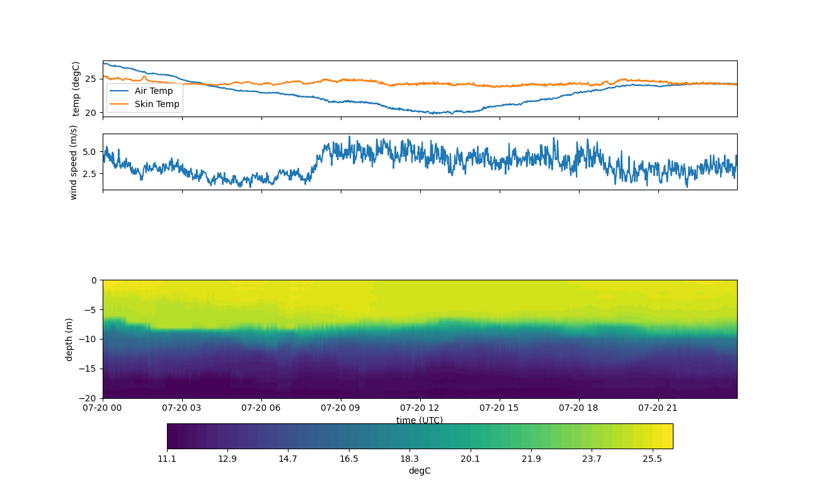Screen dimensions: 819x504
Task: Select the '07-20 12' time tick label
Action: click(420, 408)
